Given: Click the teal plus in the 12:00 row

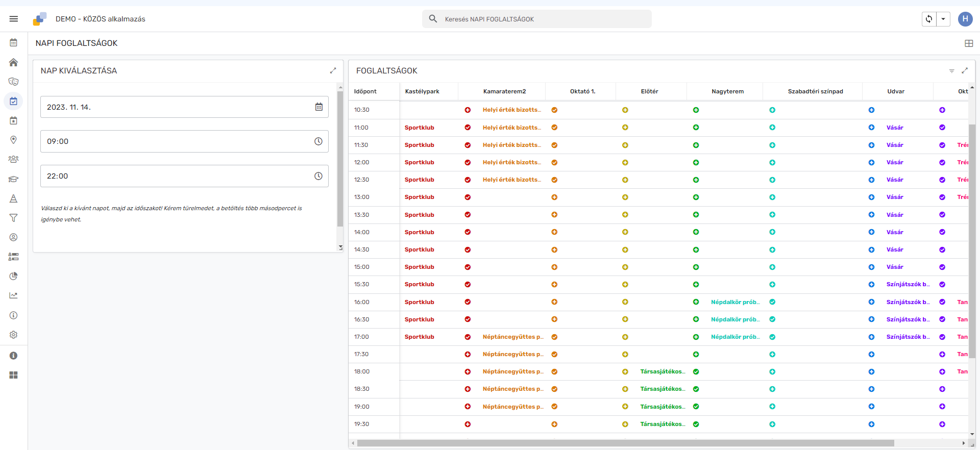Looking at the screenshot, I should tap(772, 163).
